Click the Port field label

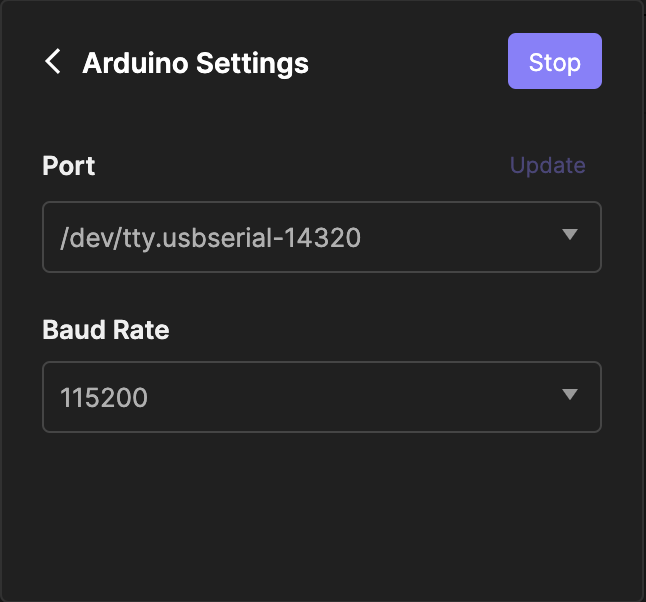tap(69, 166)
